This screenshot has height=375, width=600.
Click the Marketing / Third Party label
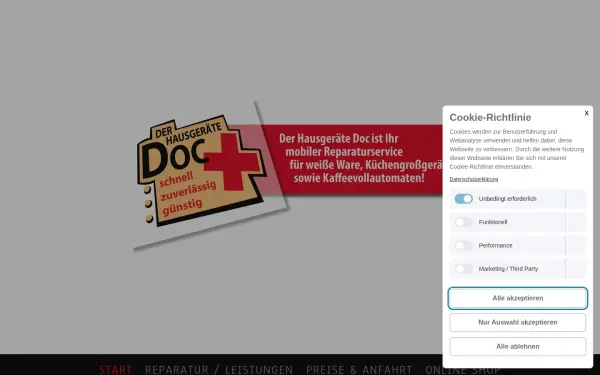[508, 269]
